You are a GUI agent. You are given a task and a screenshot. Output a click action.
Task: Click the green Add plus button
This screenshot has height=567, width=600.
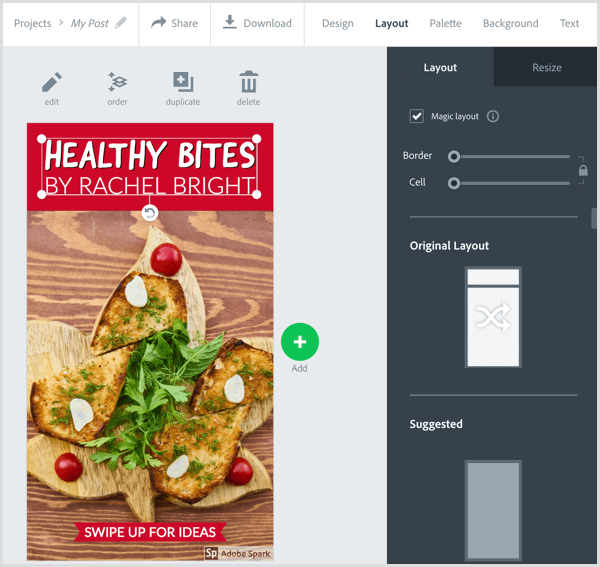click(300, 342)
